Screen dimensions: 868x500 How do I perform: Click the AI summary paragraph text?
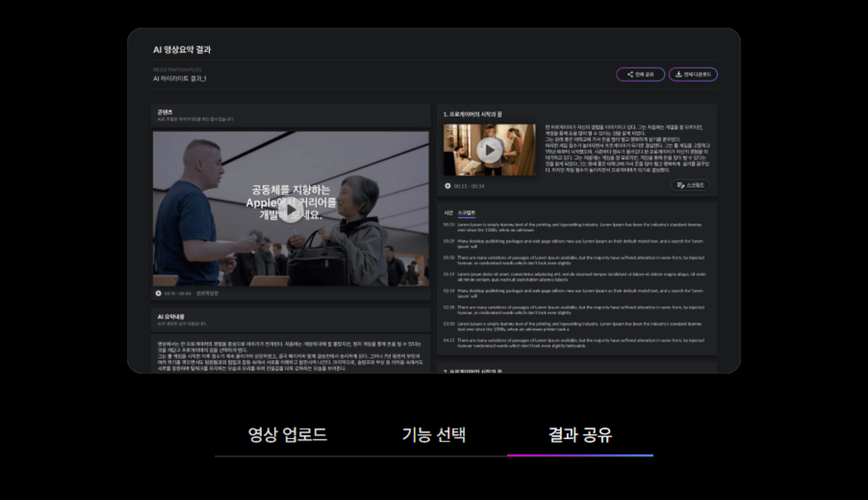coord(289,356)
